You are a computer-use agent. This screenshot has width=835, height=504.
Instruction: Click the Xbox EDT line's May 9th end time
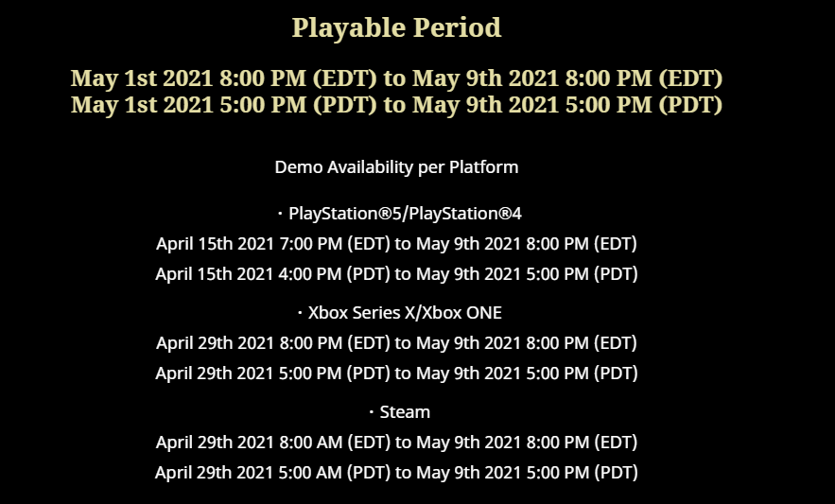pyautogui.click(x=526, y=342)
